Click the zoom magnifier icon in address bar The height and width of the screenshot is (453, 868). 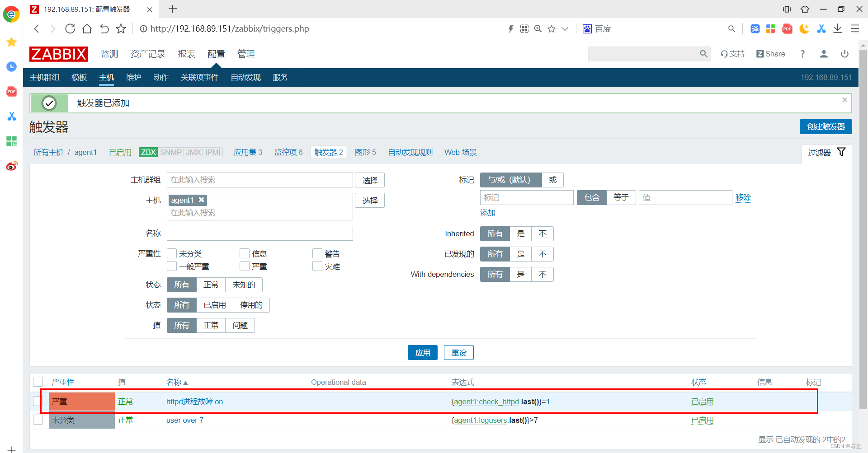tap(538, 29)
